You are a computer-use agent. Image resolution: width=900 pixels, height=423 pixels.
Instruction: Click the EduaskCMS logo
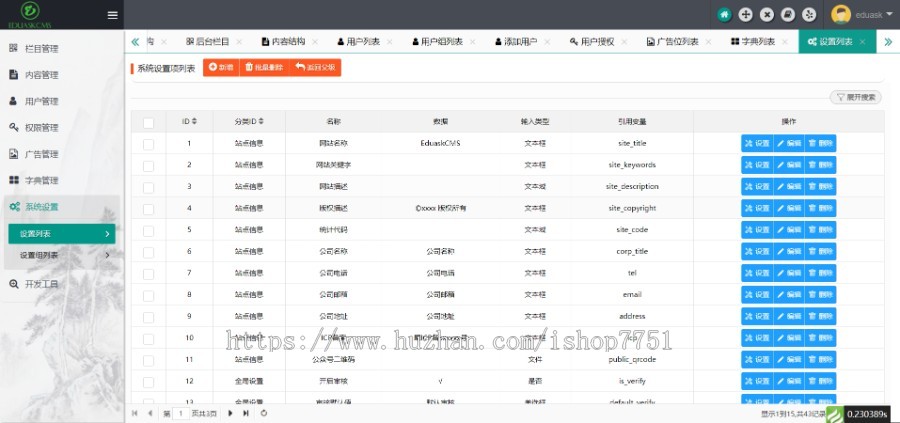[30, 14]
